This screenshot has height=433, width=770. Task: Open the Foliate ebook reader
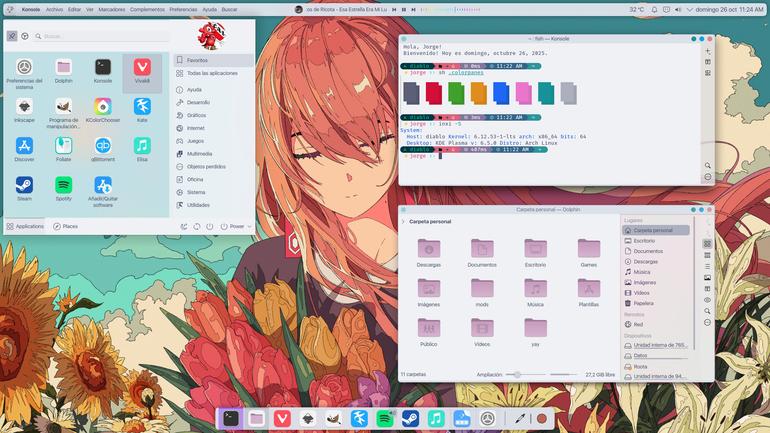tap(63, 149)
